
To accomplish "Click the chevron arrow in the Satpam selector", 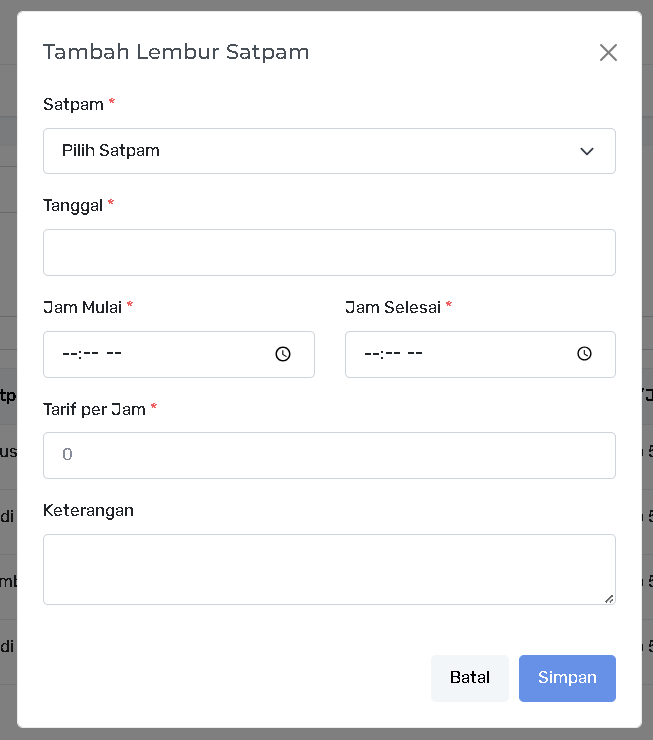I will [x=587, y=152].
